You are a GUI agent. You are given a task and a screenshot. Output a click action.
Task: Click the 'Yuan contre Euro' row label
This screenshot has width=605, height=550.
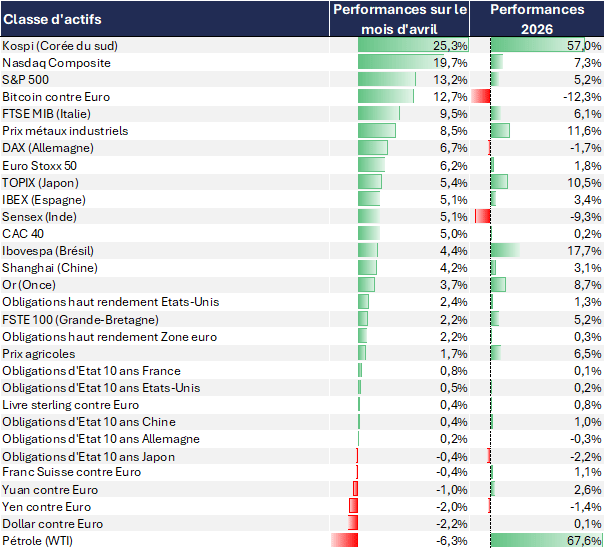tap(50, 489)
